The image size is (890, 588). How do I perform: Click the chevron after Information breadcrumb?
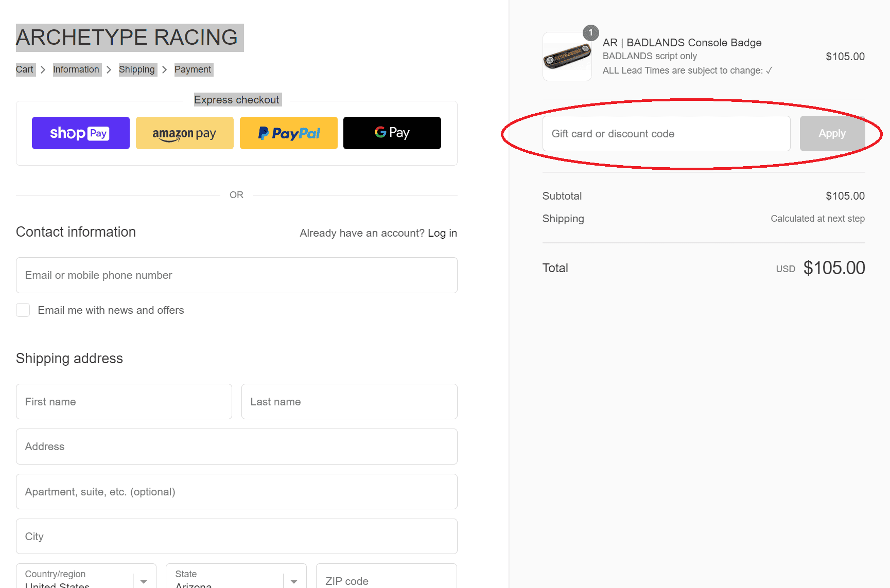coord(109,69)
